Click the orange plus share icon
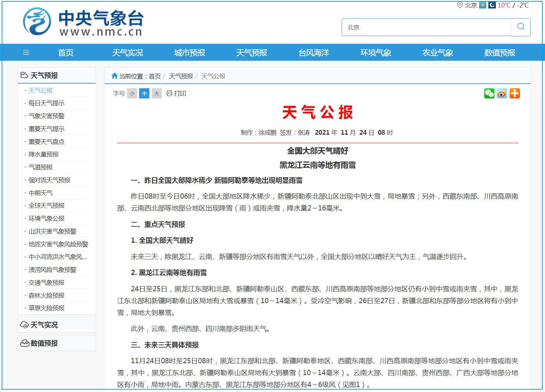 (x=515, y=93)
